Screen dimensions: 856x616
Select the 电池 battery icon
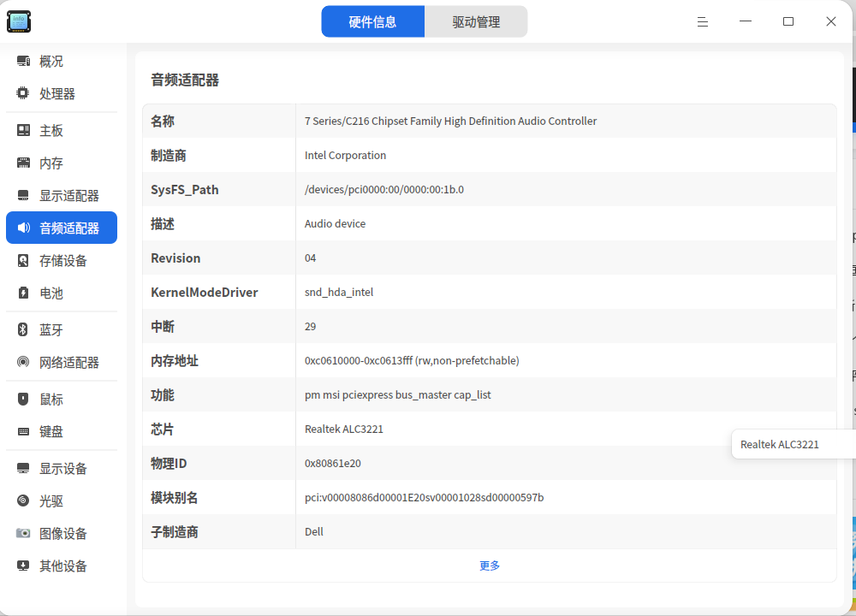point(23,293)
